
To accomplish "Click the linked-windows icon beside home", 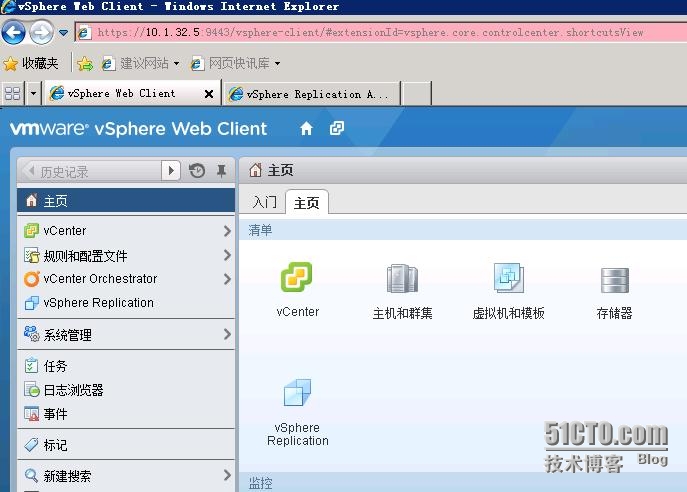I will 336,128.
